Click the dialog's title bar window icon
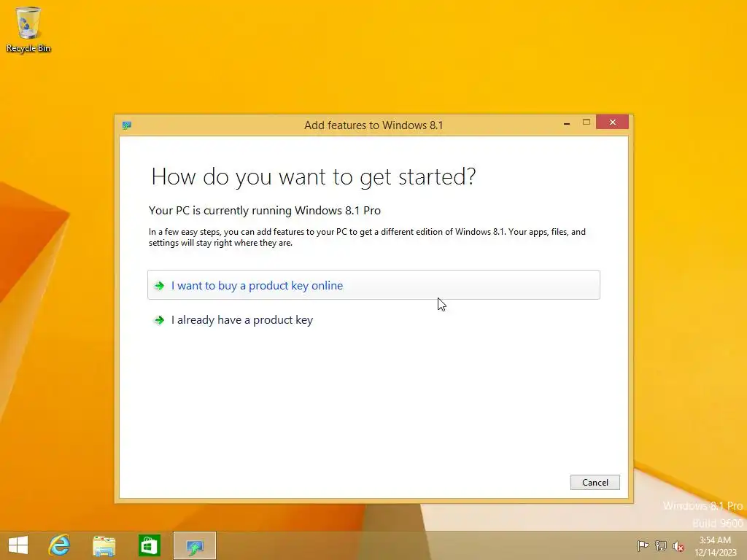 pyautogui.click(x=127, y=125)
